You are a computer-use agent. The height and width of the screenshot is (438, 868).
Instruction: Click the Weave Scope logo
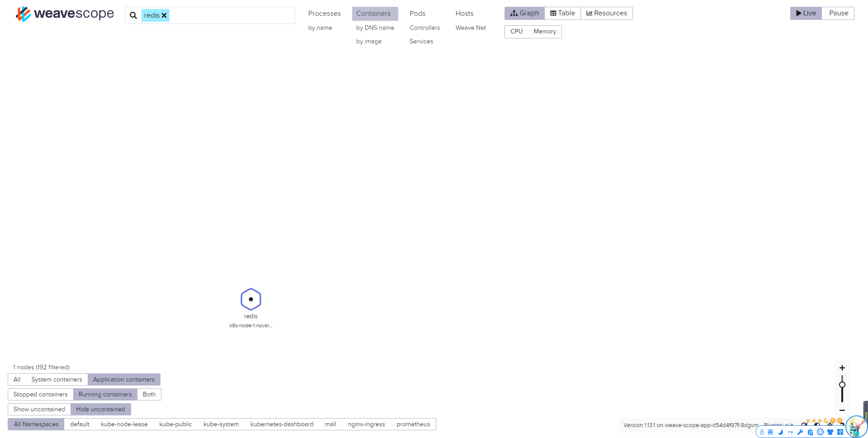click(65, 14)
